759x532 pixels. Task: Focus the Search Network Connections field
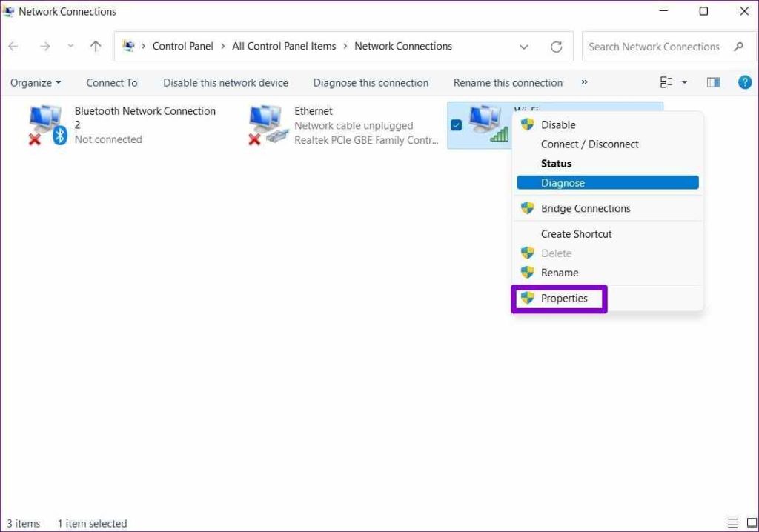pos(669,47)
